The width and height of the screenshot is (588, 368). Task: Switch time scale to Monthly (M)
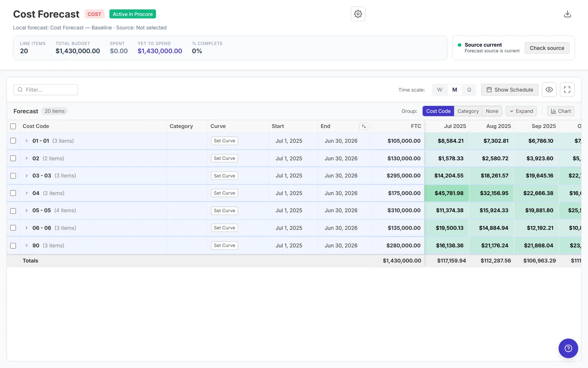[x=455, y=90]
